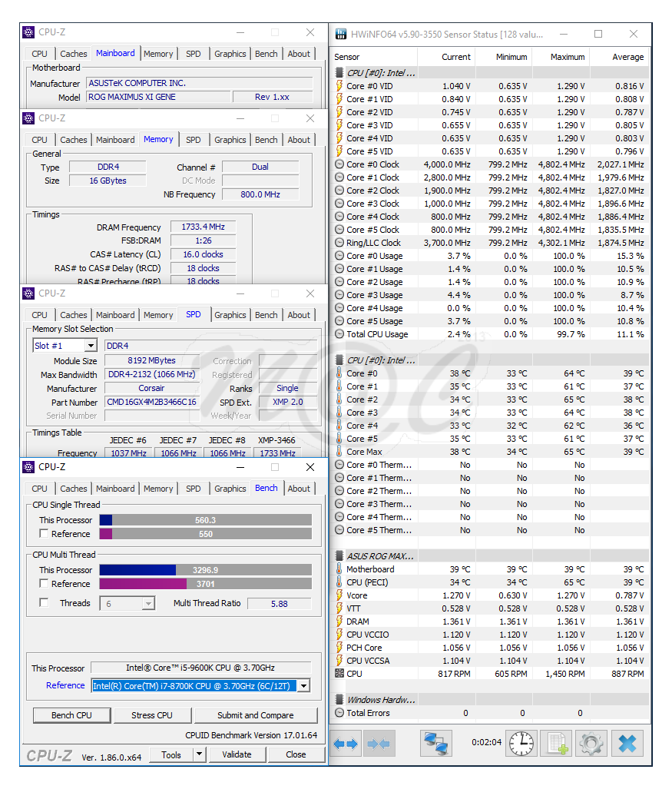This screenshot has height=789, width=672.
Task: Open the Tools dropdown arrow
Action: 200,754
